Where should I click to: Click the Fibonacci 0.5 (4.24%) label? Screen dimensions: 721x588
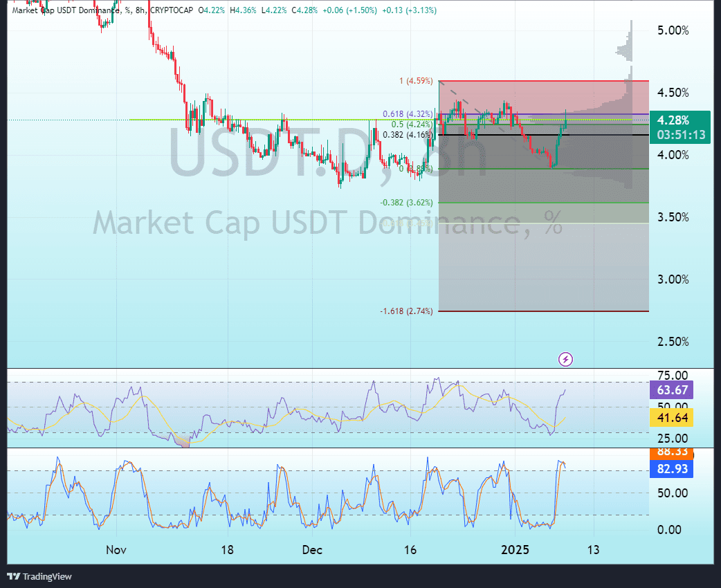412,125
